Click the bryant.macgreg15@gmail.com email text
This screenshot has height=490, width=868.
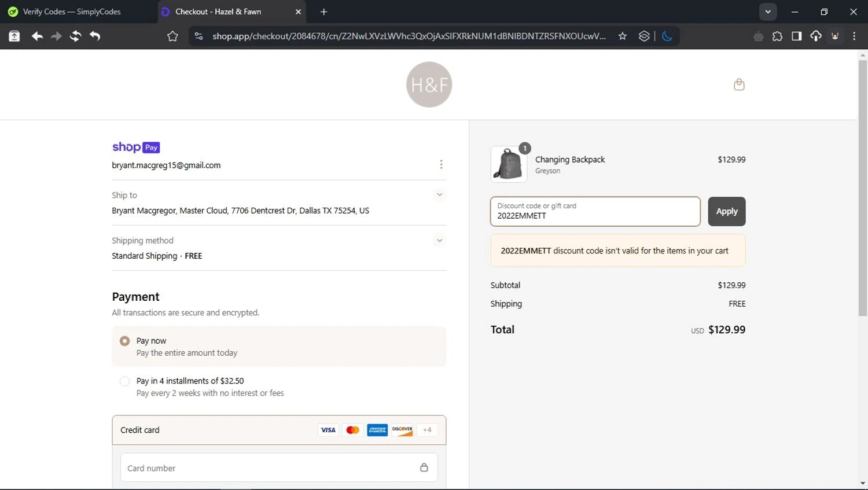tap(166, 165)
